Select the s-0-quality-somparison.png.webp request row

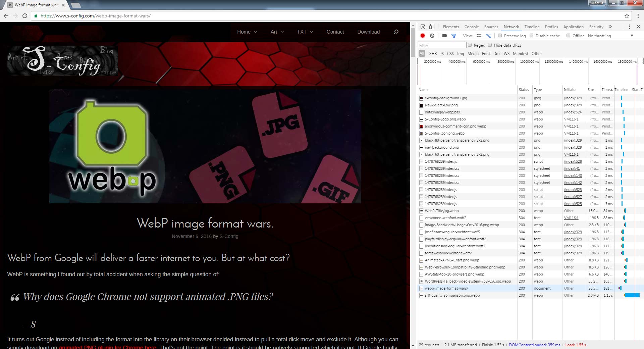[530, 295]
